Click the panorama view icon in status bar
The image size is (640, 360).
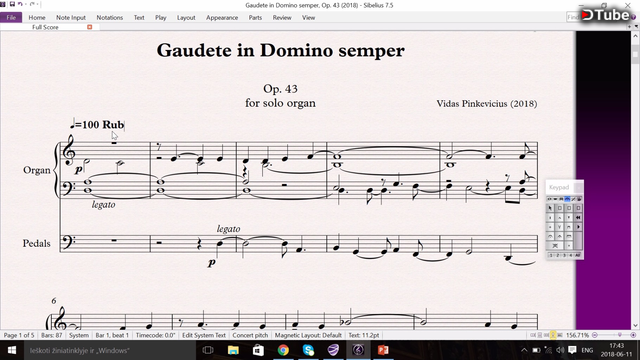click(x=561, y=335)
